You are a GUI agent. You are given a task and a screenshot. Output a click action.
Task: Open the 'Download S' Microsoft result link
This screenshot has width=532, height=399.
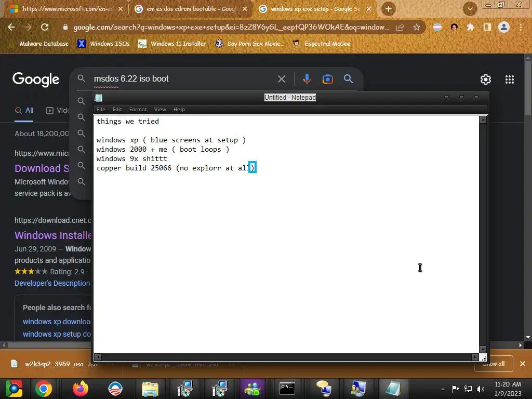click(x=42, y=168)
